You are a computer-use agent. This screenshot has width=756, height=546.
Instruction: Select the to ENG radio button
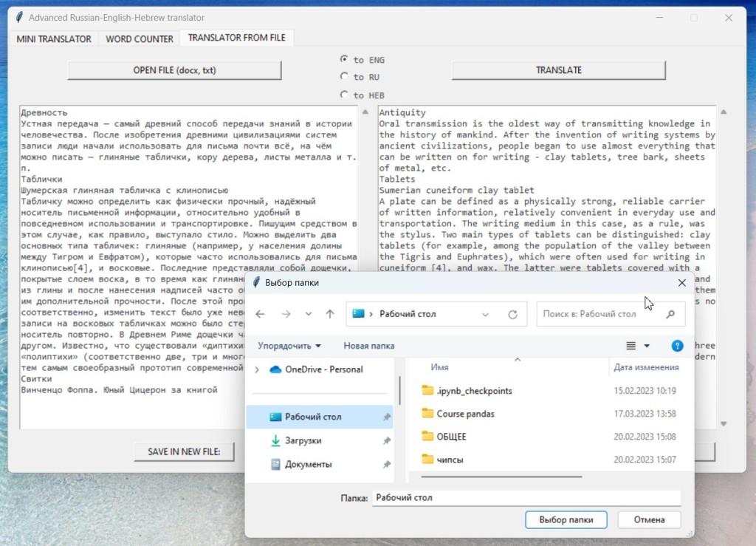[344, 59]
